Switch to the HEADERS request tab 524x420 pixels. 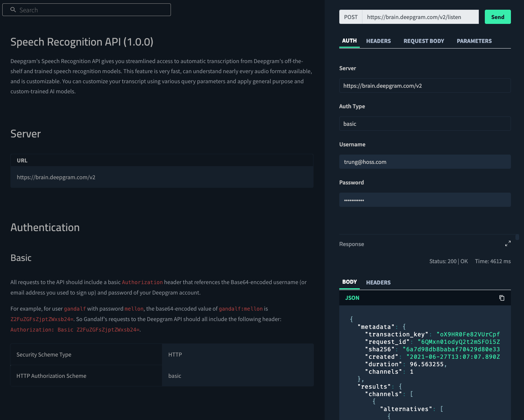[x=378, y=41]
